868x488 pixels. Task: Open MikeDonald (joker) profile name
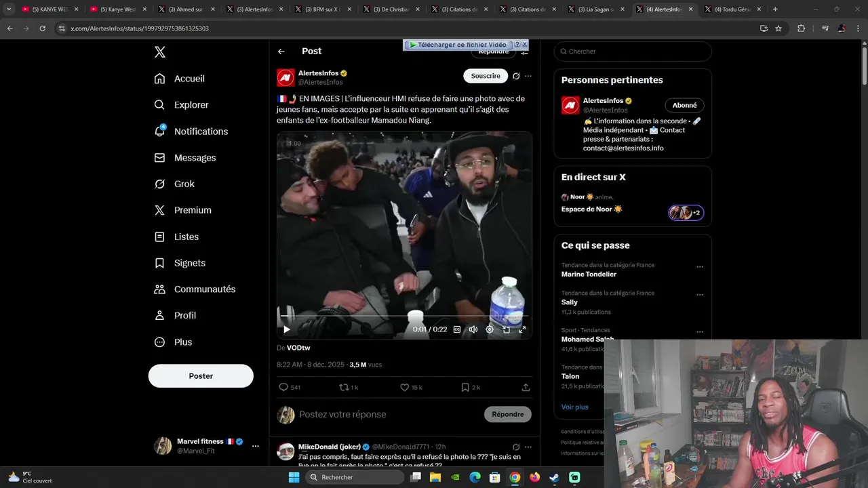point(330,447)
